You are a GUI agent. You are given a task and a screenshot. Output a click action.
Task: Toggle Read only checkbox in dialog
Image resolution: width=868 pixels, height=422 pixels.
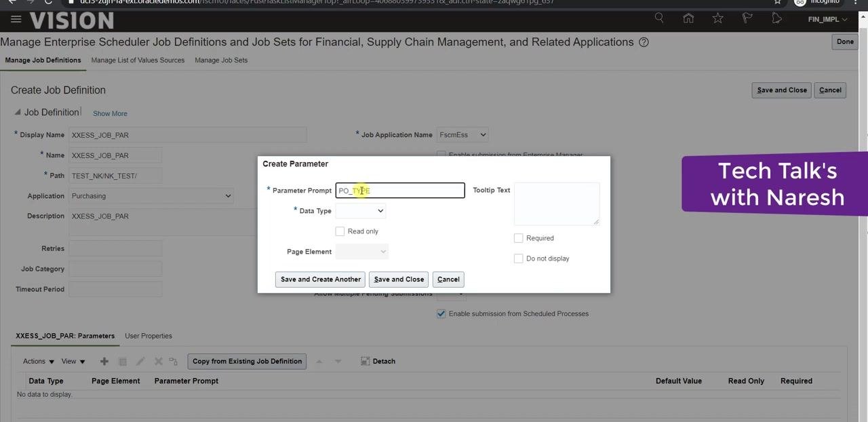coord(340,231)
